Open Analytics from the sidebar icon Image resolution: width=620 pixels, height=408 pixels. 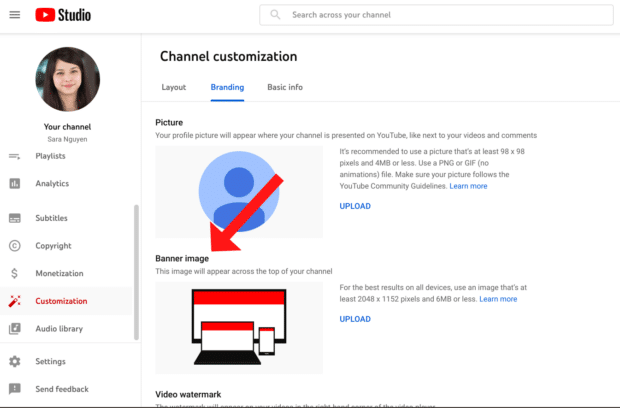click(15, 183)
